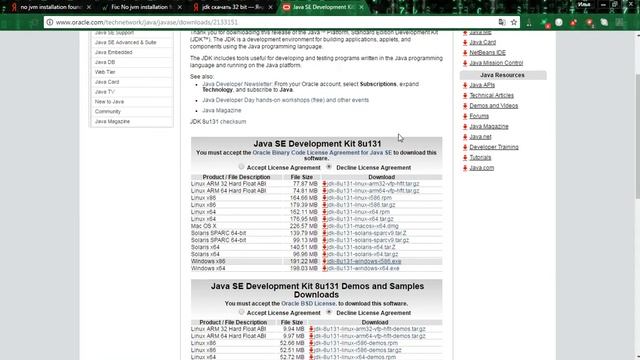Click download arrow icon for jdk-8u131-windows-i586.exe
Viewport: 640px width, 360px height.
324,261
